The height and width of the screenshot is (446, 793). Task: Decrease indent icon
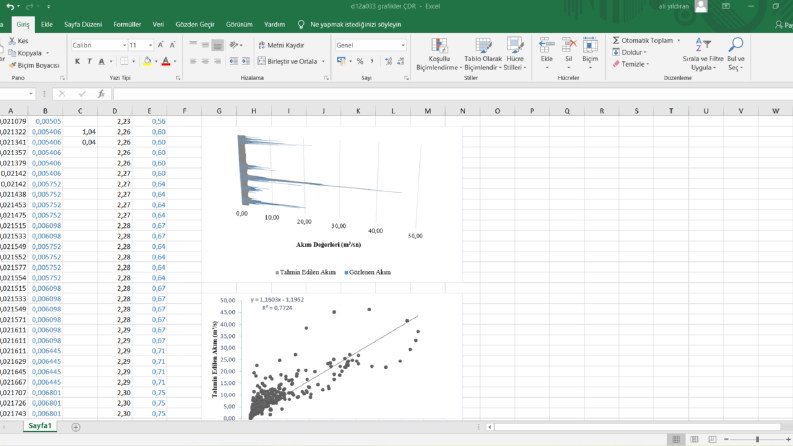(233, 61)
